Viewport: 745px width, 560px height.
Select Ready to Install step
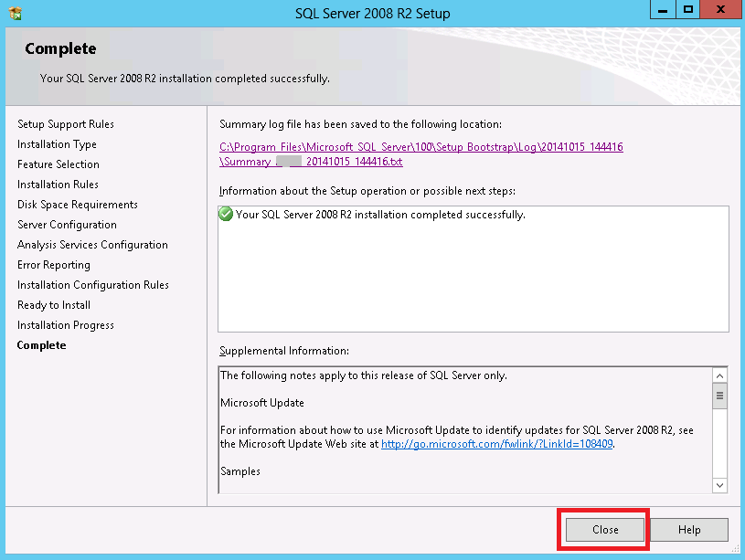point(54,305)
